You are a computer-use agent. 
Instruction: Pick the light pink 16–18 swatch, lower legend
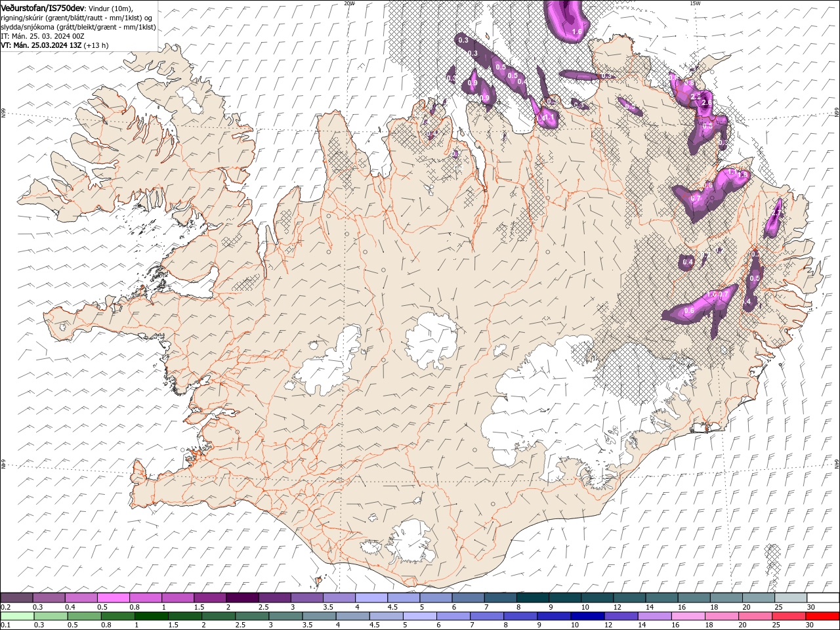(x=687, y=616)
